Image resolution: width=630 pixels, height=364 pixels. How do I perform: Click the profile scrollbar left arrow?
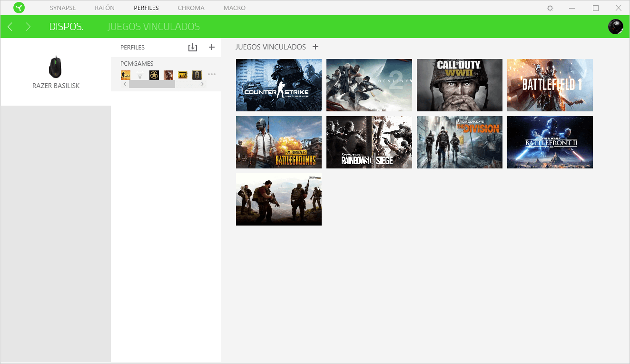point(125,84)
